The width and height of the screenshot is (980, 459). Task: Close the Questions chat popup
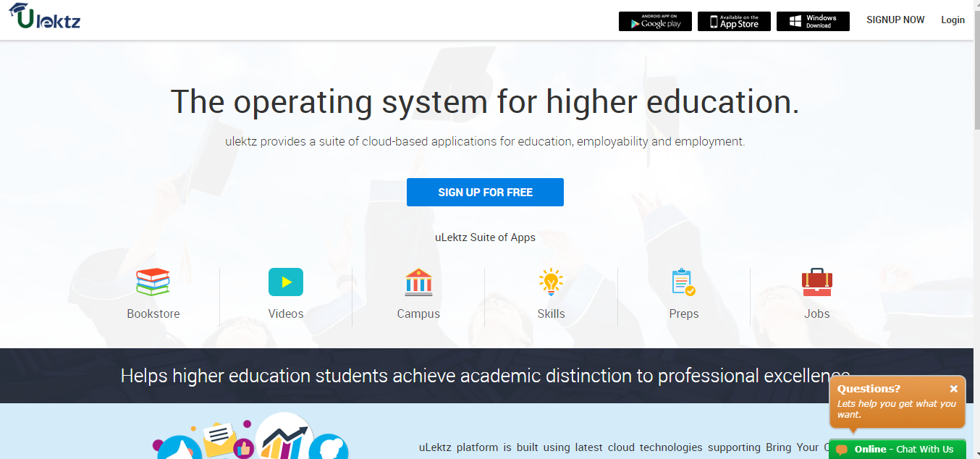[x=953, y=389]
